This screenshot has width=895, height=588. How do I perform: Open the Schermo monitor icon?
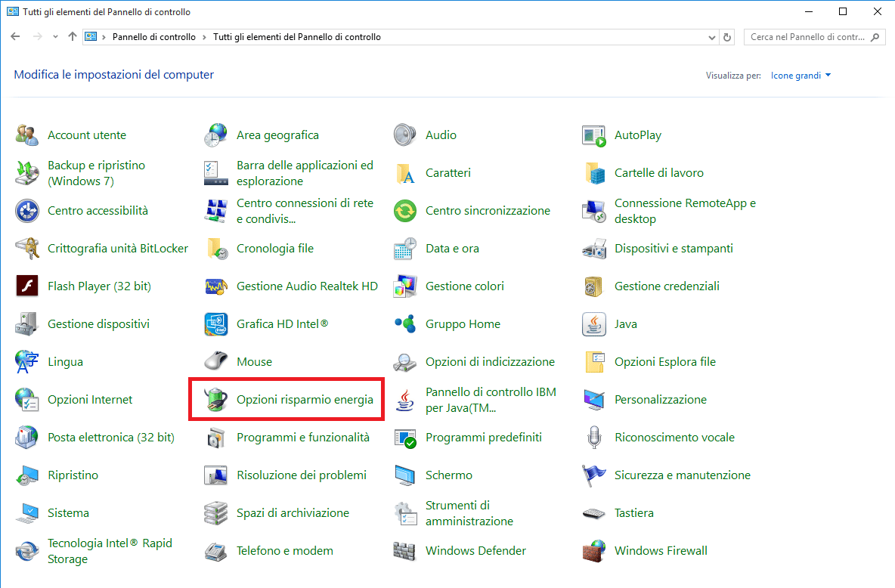coord(404,475)
